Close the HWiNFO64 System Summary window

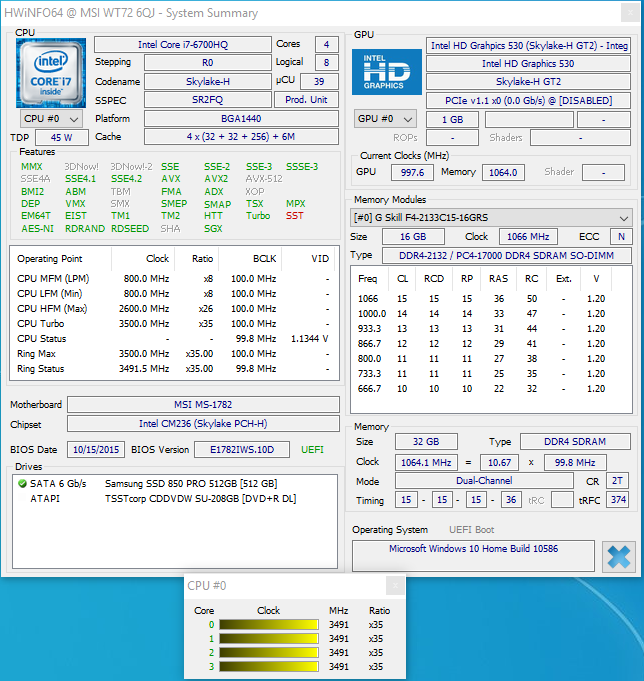pos(630,13)
